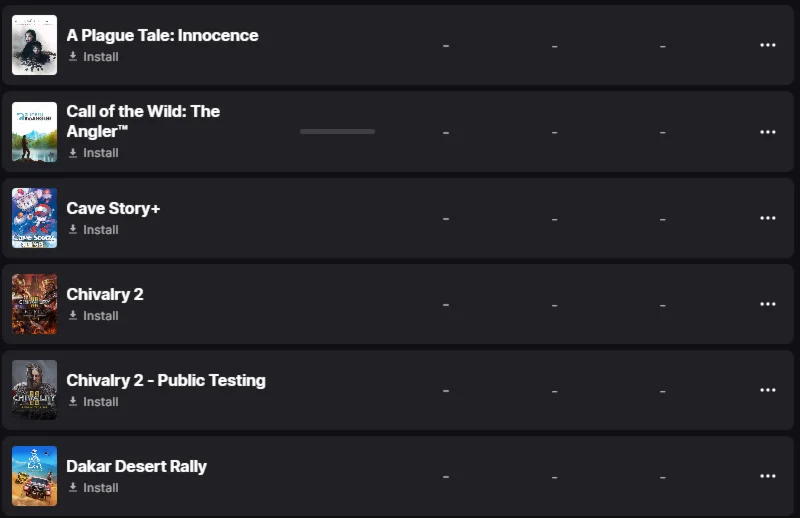
Task: Click download icon under Cave Story+
Action: (73, 230)
